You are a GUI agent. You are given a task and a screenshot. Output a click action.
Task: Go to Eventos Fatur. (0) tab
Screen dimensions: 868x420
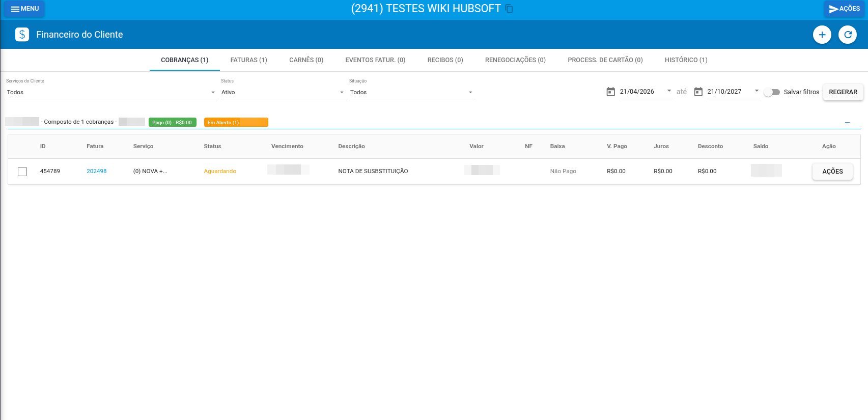coord(375,60)
